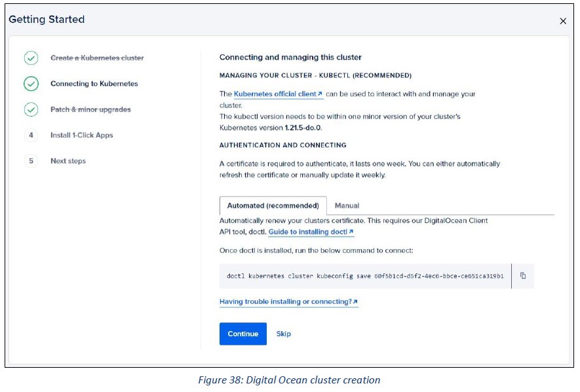Go to Next steps item
Image resolution: width=580 pixels, height=392 pixels.
[68, 161]
